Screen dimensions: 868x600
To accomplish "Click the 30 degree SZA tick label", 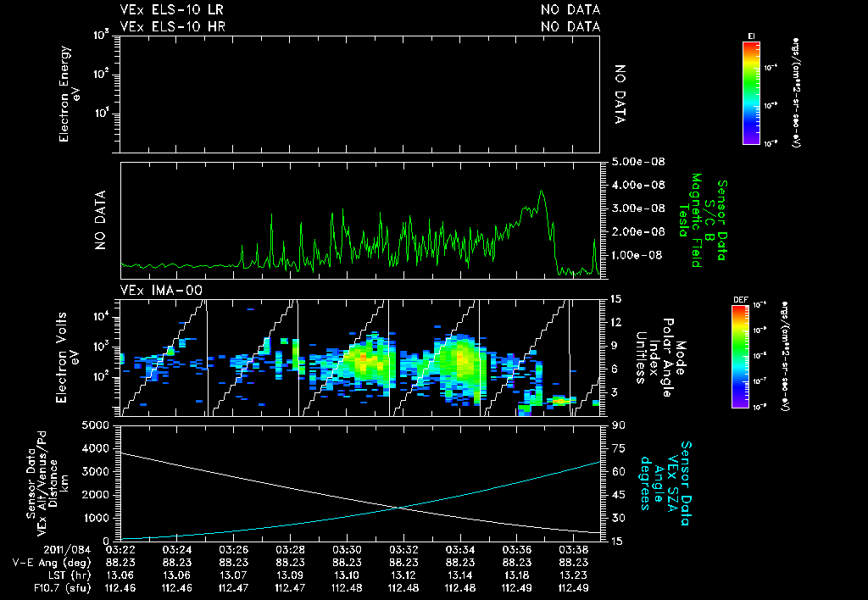I will click(x=618, y=518).
